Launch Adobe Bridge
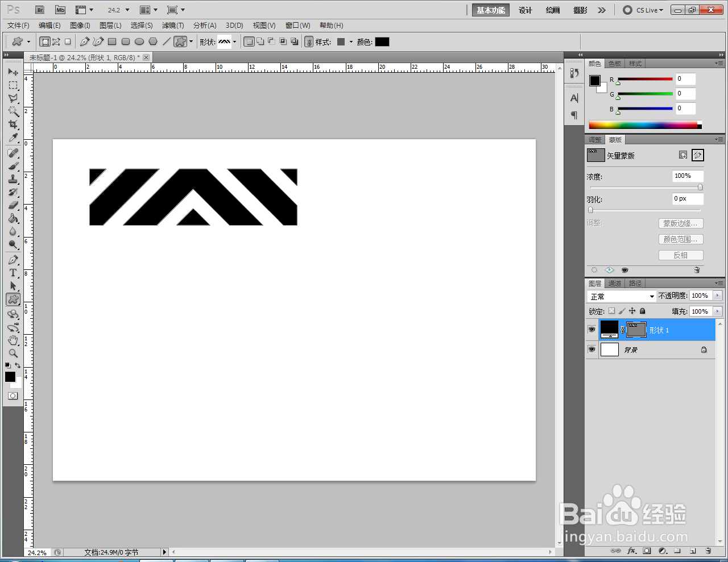 (40, 10)
